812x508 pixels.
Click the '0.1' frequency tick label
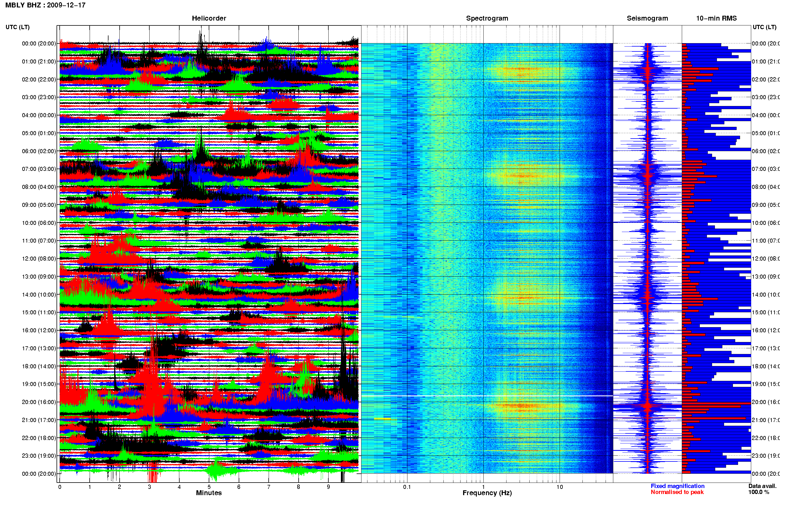(x=407, y=487)
